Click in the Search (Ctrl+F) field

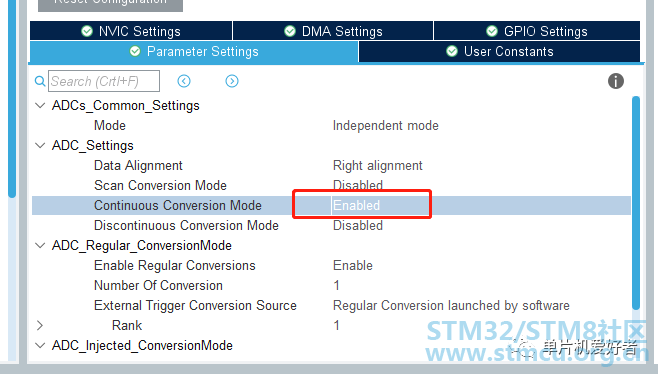(104, 81)
